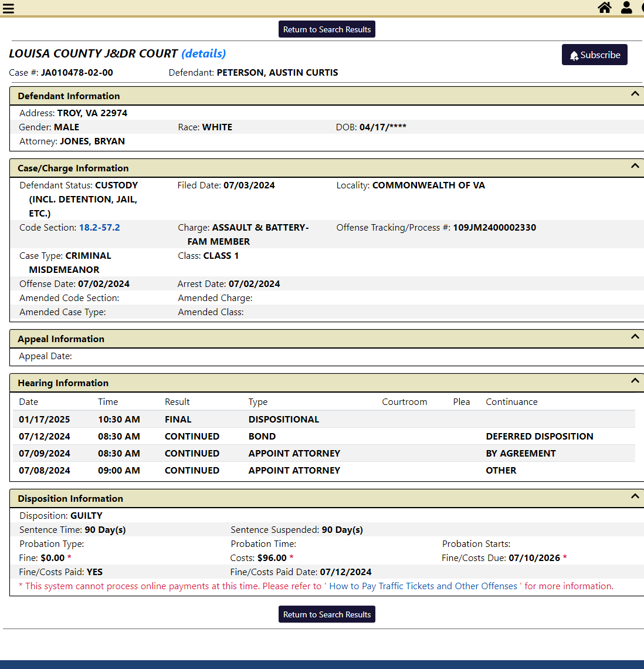
Task: Collapse the Appeal Information section
Action: coord(635,337)
